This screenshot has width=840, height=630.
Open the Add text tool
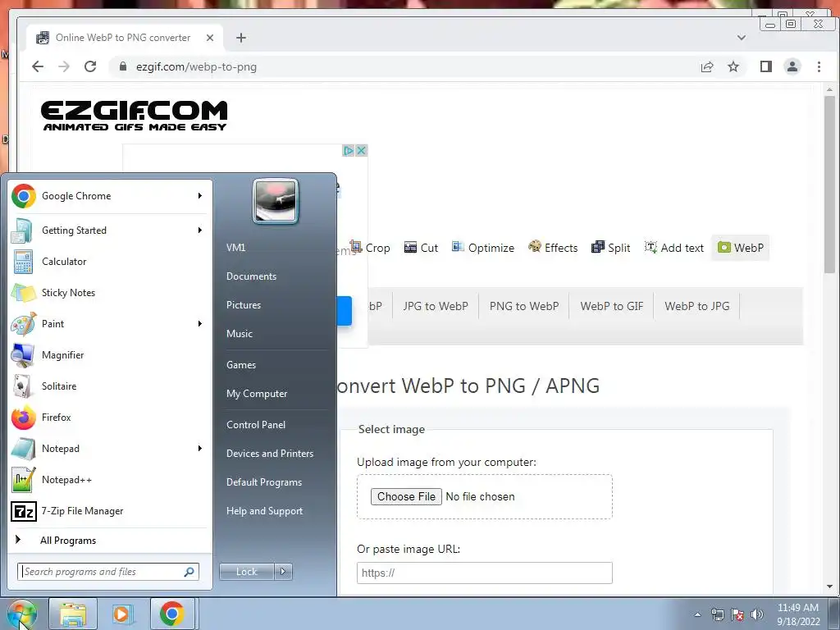674,248
